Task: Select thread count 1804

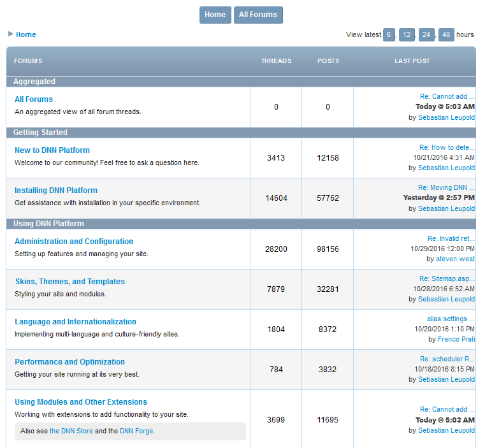Action: (x=276, y=329)
